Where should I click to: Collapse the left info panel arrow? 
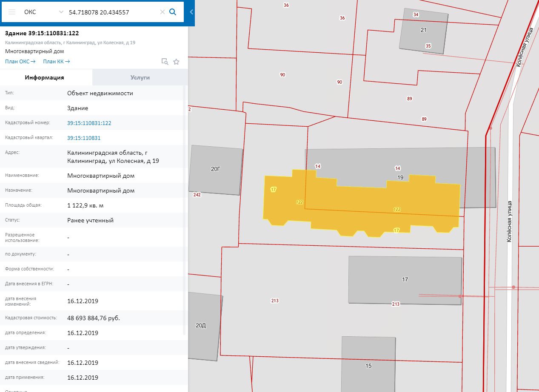pyautogui.click(x=191, y=12)
